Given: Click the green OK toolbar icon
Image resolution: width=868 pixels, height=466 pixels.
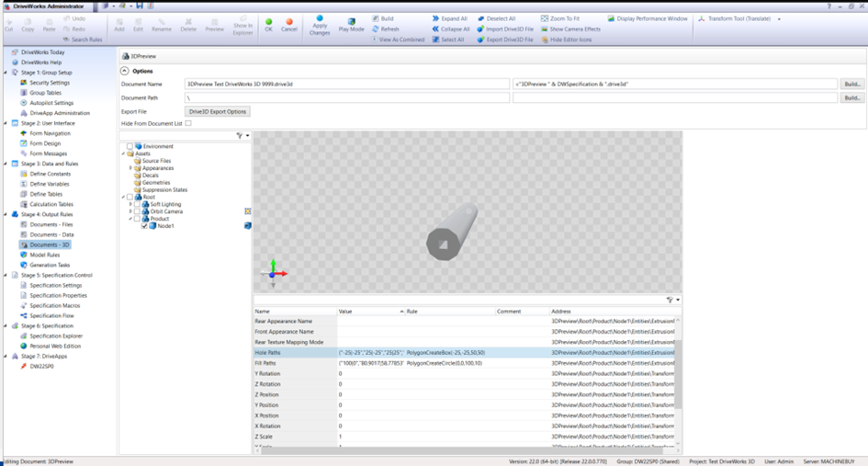Looking at the screenshot, I should click(x=268, y=22).
